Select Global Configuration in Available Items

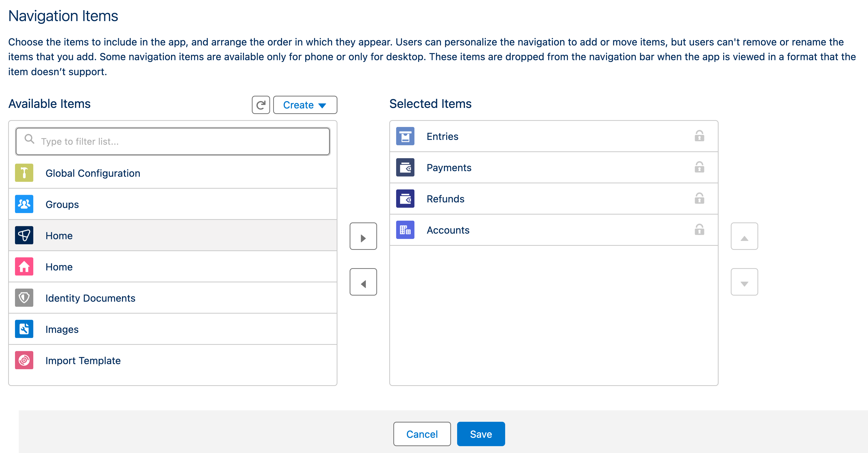pyautogui.click(x=173, y=173)
